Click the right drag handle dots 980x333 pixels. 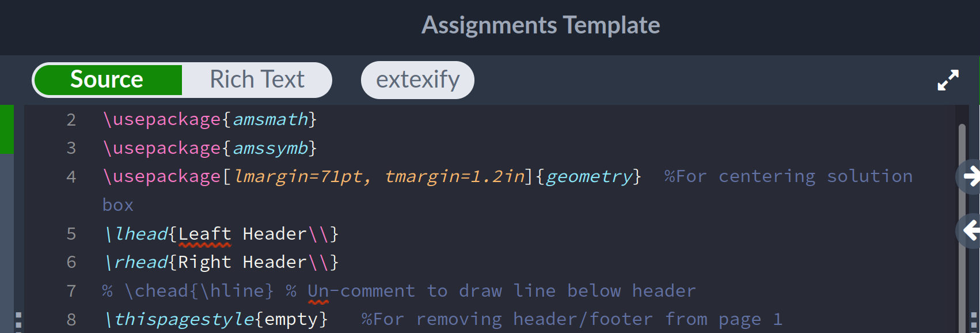974,322
